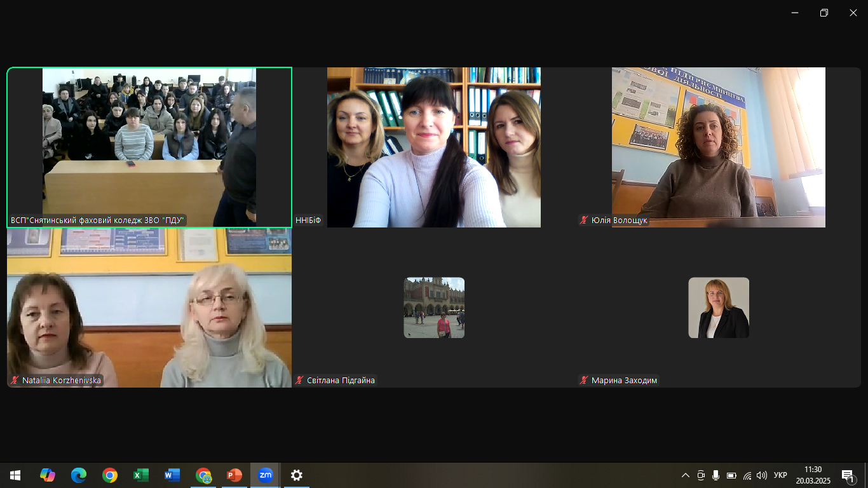Open Chrome with the profile badge in the taskbar
This screenshot has height=488, width=868.
pyautogui.click(x=203, y=475)
